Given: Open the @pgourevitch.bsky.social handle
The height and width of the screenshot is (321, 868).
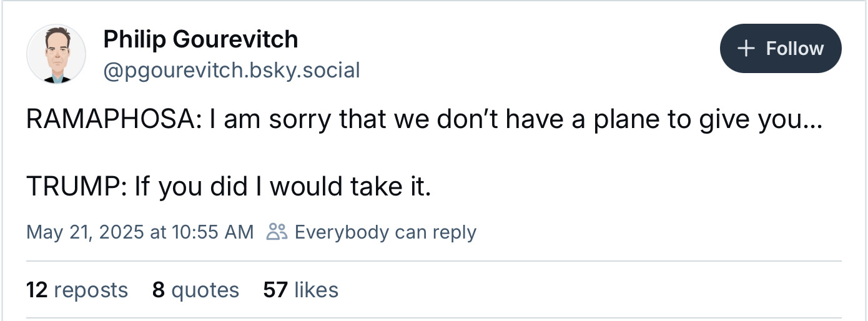Looking at the screenshot, I should (x=232, y=70).
